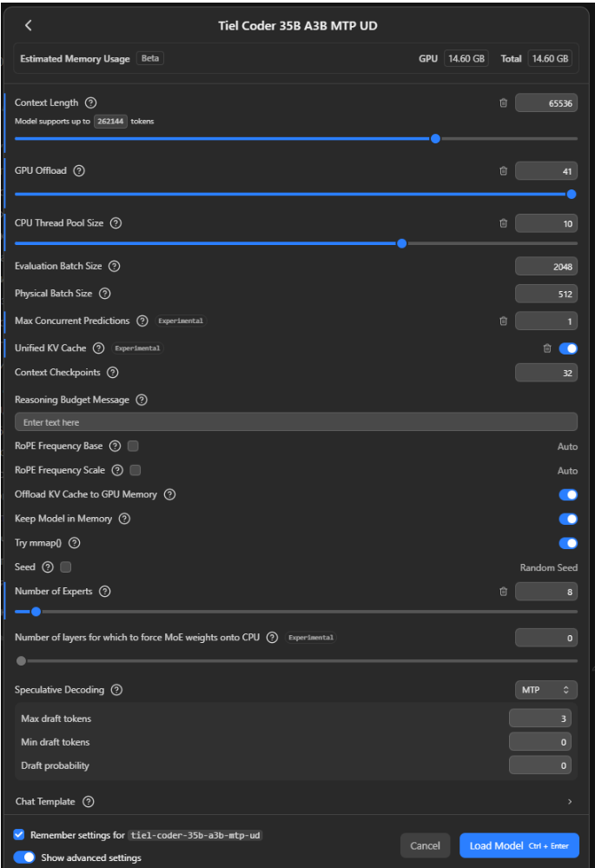This screenshot has width=595, height=868.
Task: Open help icon next to Try mmap()
Action: 74,543
